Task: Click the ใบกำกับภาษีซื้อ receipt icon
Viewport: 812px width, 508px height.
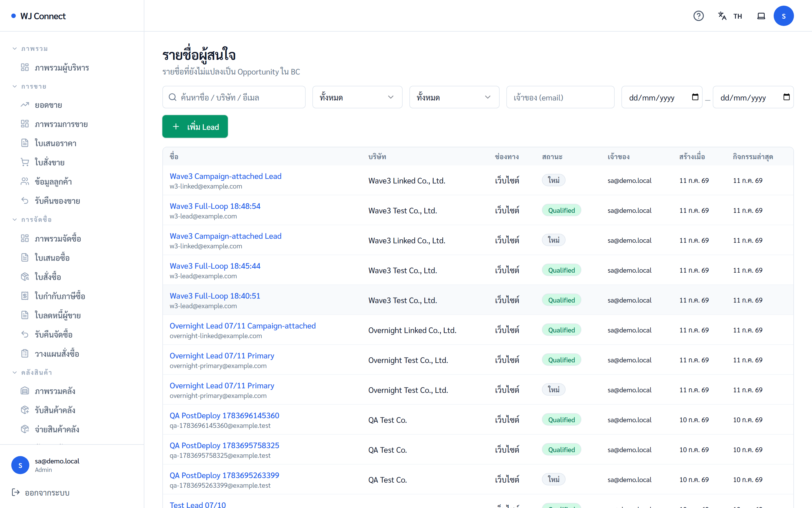Action: (x=25, y=296)
